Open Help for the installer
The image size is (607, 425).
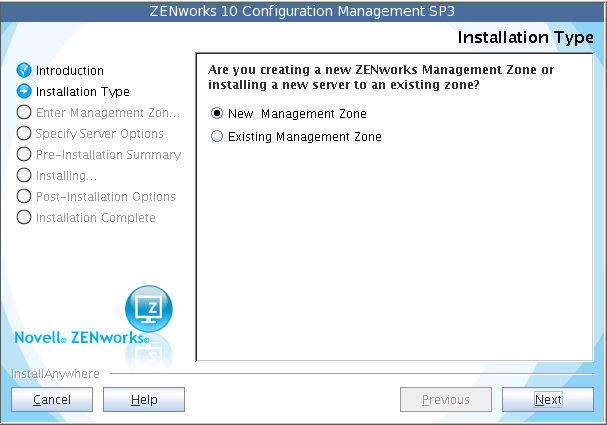[144, 400]
